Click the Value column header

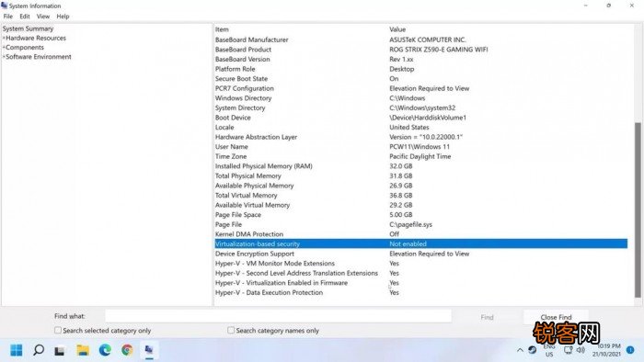[x=397, y=29]
